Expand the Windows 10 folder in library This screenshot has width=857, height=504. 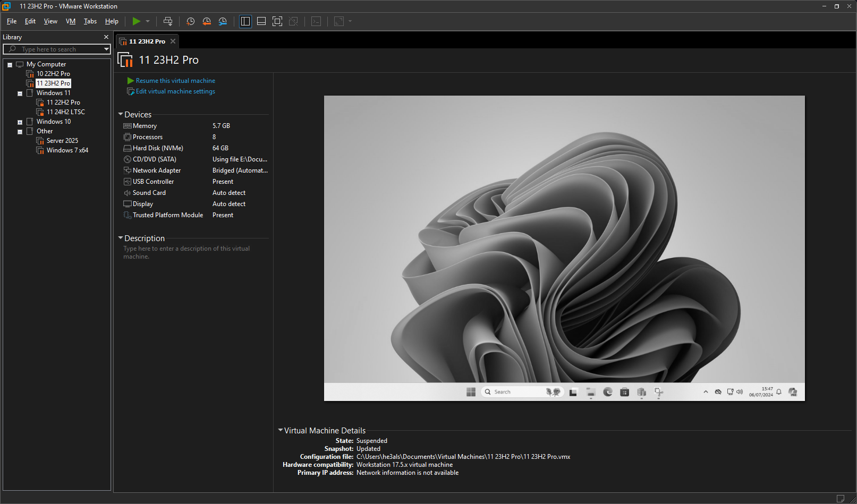(20, 122)
